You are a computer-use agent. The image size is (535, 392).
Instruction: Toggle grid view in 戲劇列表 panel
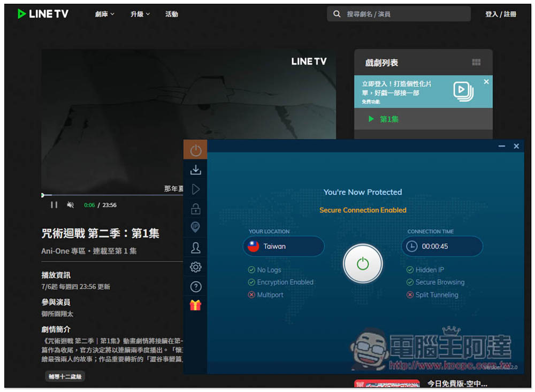click(476, 62)
